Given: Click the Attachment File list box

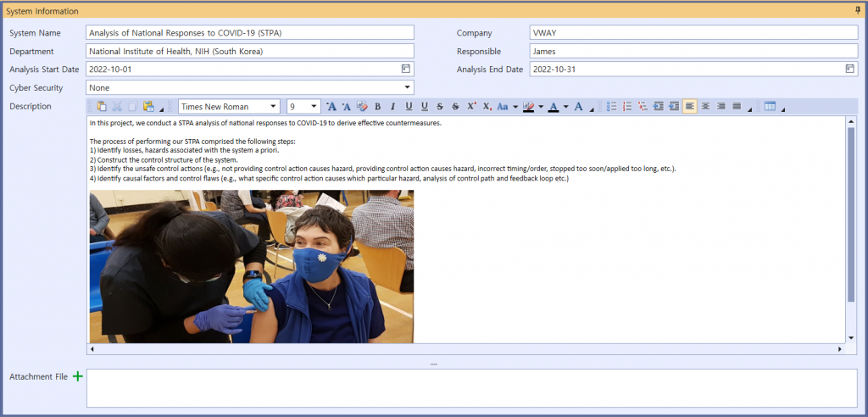Looking at the screenshot, I should (x=472, y=387).
